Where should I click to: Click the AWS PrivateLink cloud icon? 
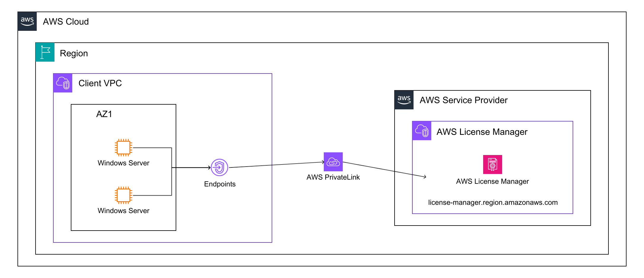tap(333, 162)
